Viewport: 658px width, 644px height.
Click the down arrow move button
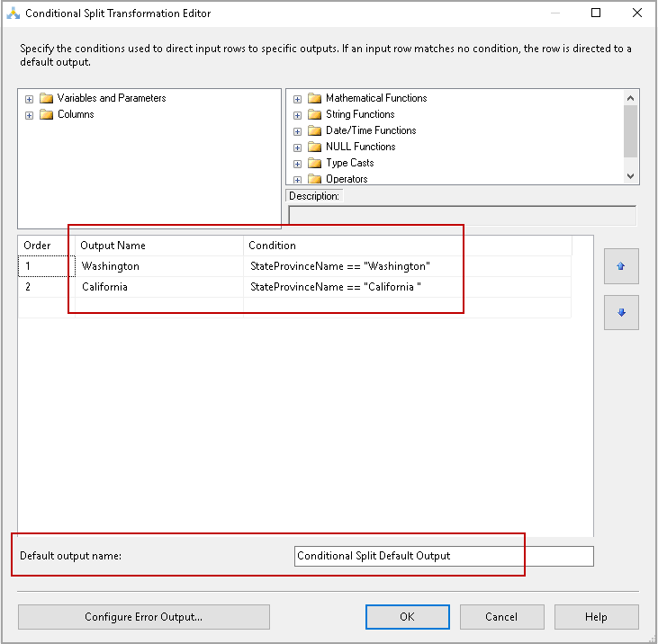click(x=621, y=312)
